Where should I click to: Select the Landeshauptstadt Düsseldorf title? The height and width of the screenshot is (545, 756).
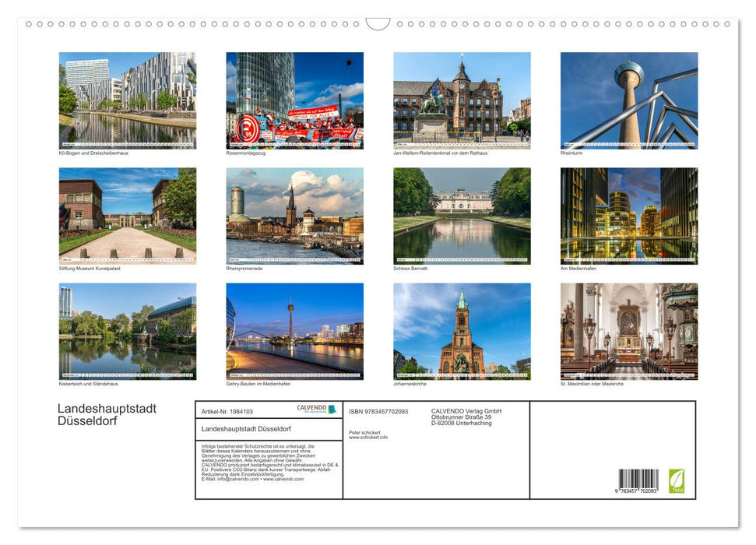(x=106, y=414)
